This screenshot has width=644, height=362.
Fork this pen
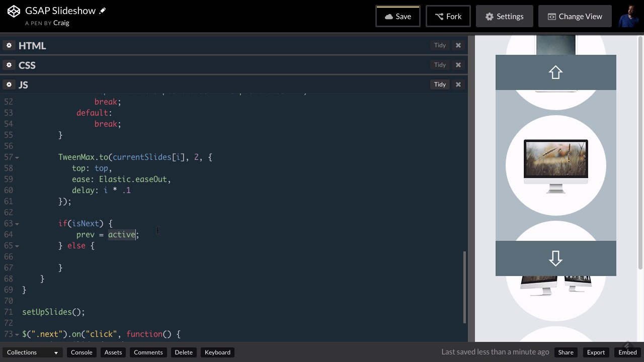(x=448, y=16)
